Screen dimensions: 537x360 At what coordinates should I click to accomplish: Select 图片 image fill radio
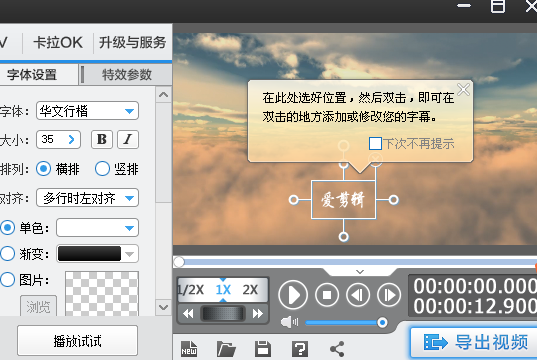tap(8, 280)
